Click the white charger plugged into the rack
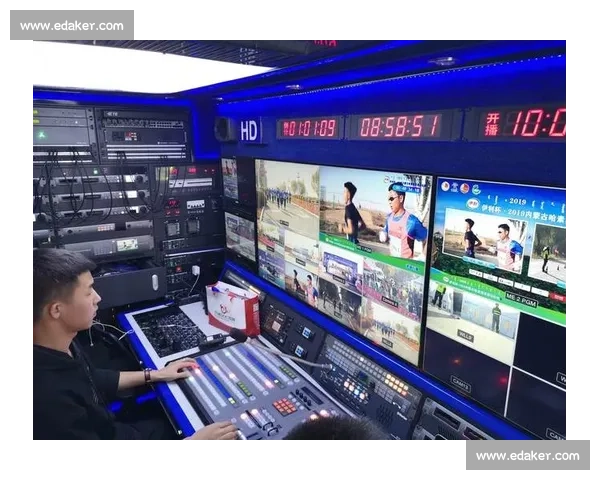The image size is (600, 480). 196,270
